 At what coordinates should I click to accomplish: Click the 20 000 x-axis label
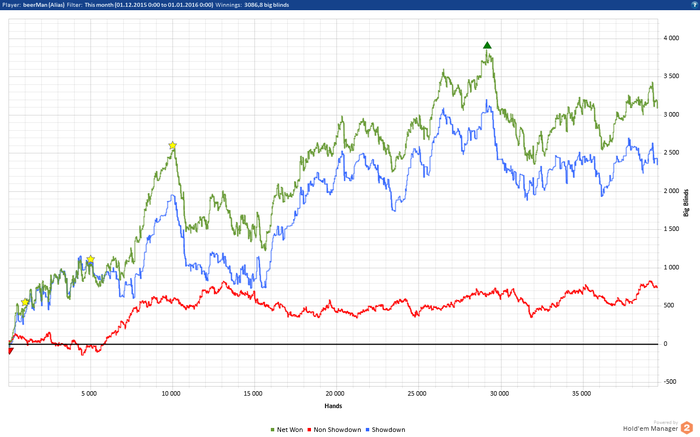point(335,394)
